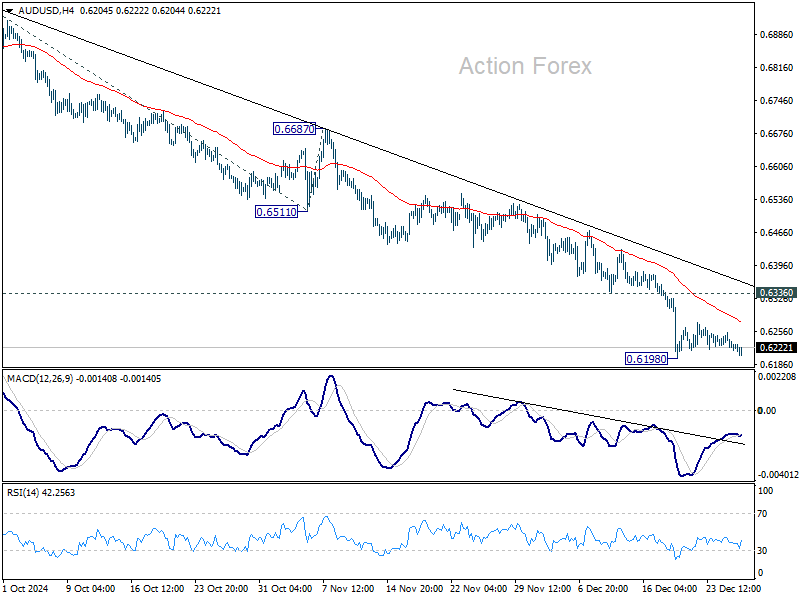Click the 16 Oct 12:00 time label
800x600 pixels.
(157, 588)
